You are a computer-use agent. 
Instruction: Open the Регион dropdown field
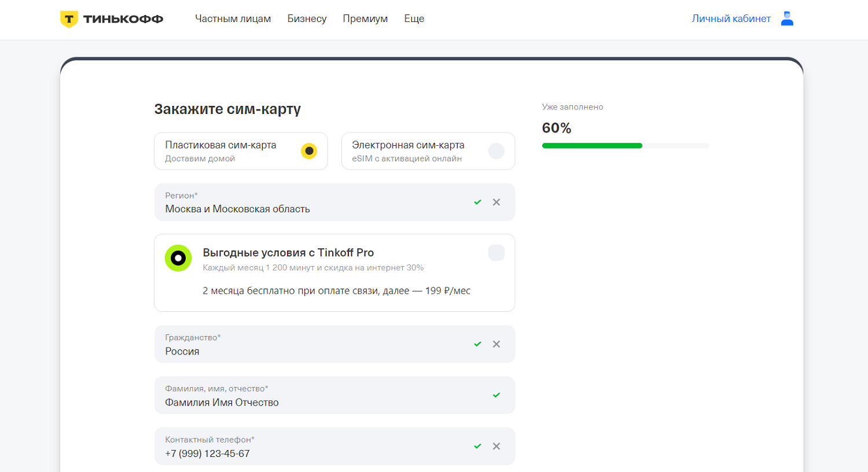(x=334, y=202)
